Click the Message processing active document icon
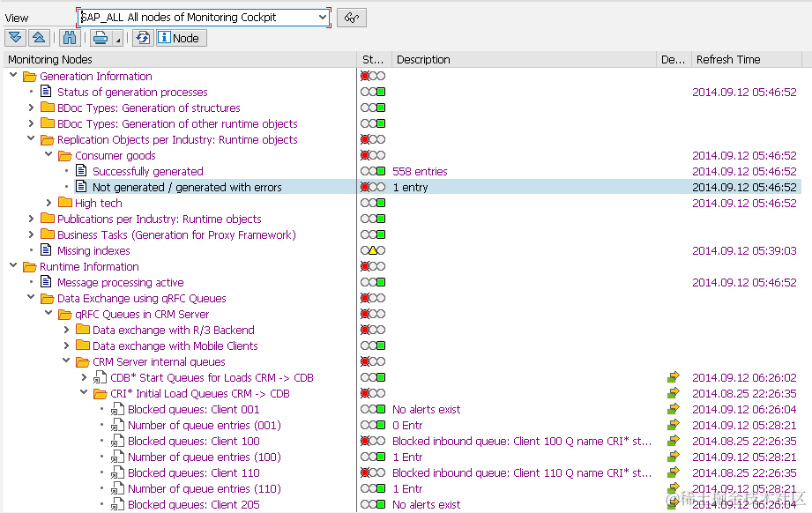 pos(46,282)
